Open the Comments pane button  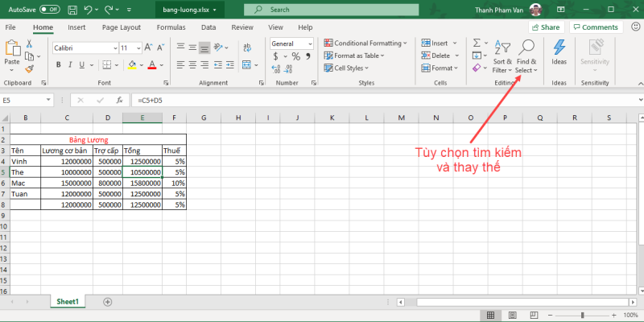coord(596,27)
